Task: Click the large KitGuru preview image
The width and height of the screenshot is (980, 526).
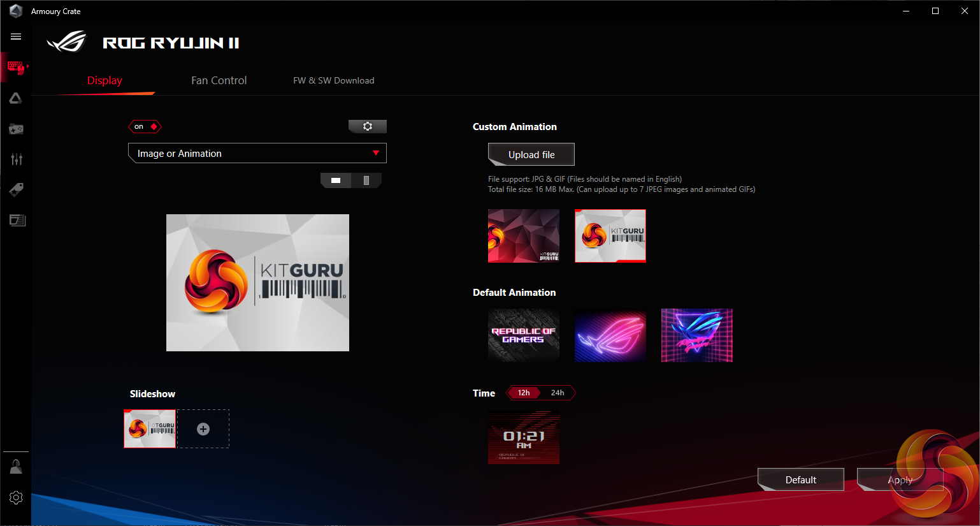Action: 257,282
